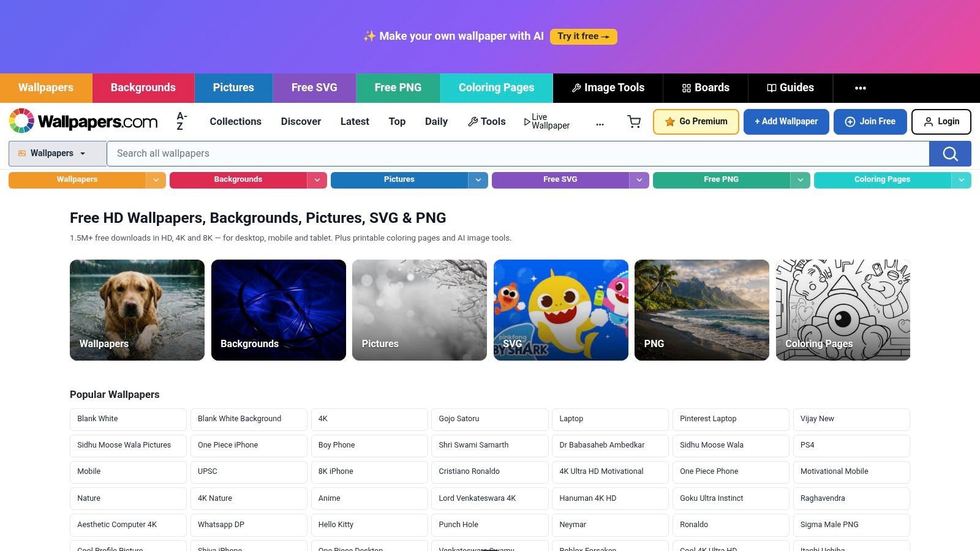Open Boards grid icon link

point(706,88)
